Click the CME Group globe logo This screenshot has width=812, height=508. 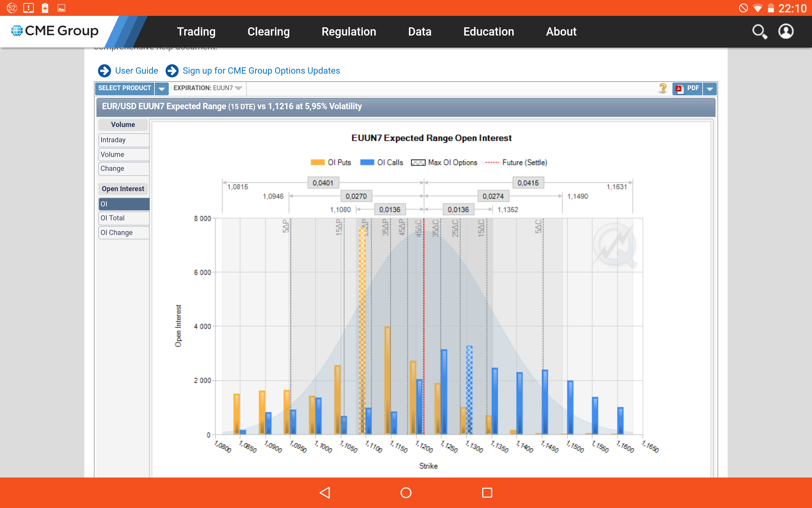click(17, 30)
